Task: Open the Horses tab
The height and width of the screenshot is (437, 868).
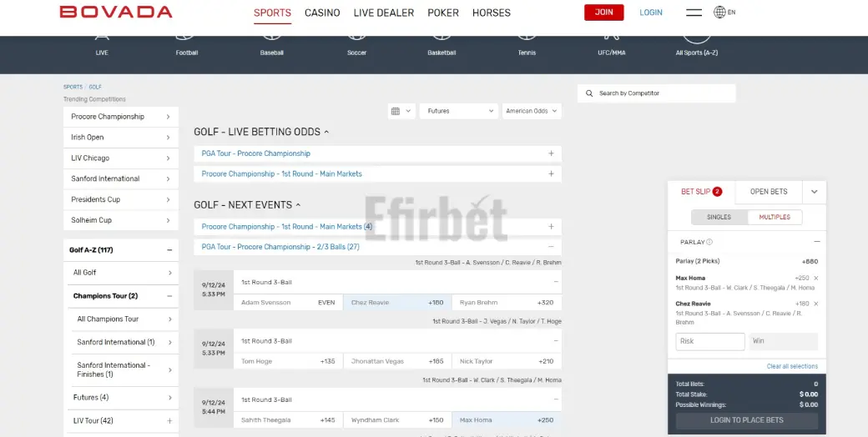Action: click(x=492, y=13)
